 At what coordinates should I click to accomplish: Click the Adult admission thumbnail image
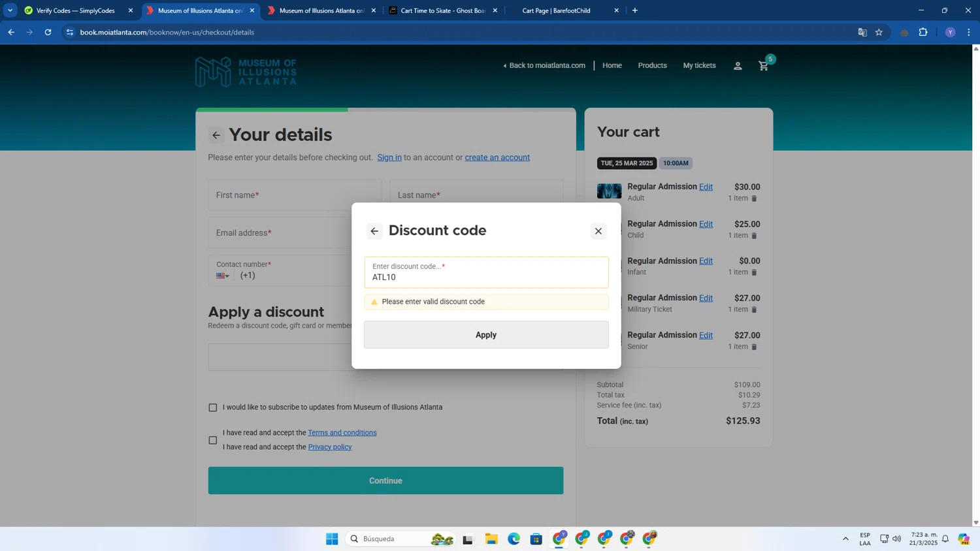point(609,191)
